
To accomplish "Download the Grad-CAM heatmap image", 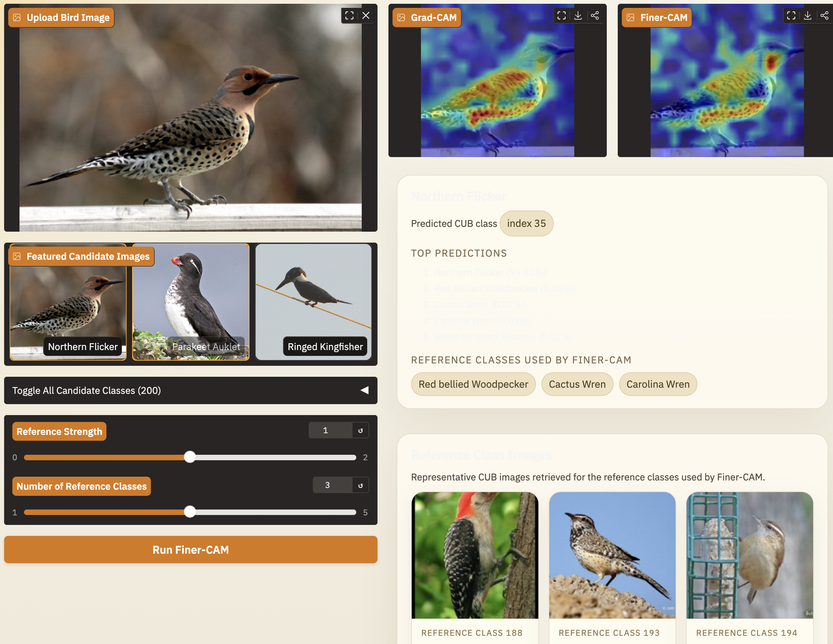I will 578,16.
